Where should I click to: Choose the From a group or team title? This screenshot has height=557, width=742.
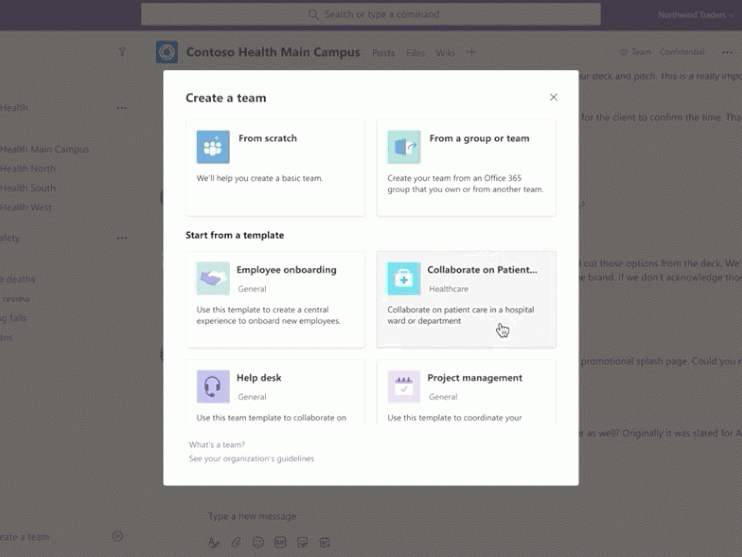click(x=479, y=138)
